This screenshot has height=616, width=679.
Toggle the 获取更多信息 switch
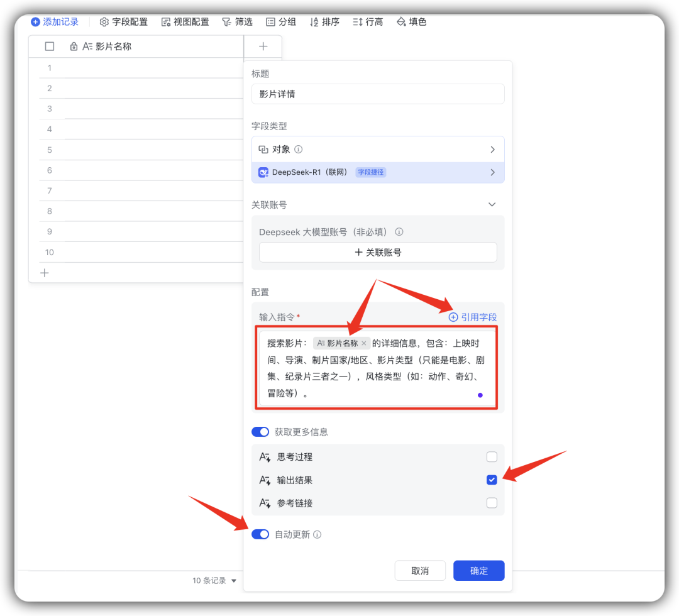pos(260,432)
